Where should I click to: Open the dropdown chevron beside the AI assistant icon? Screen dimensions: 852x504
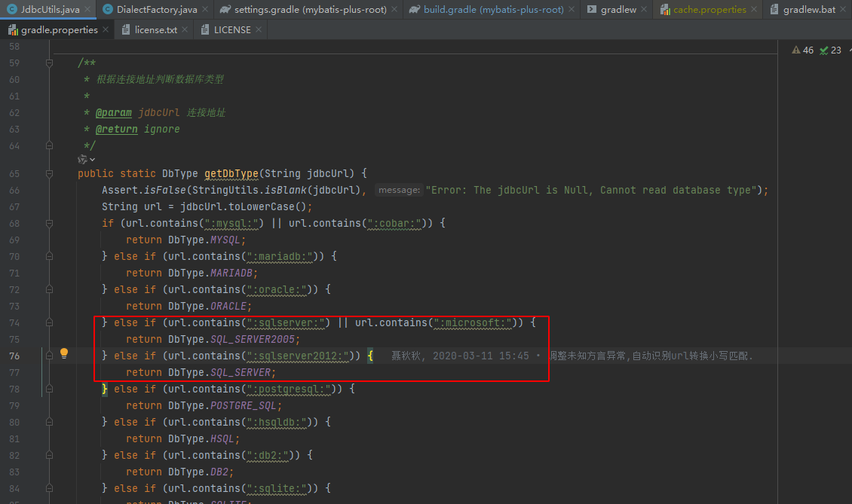coord(93,159)
